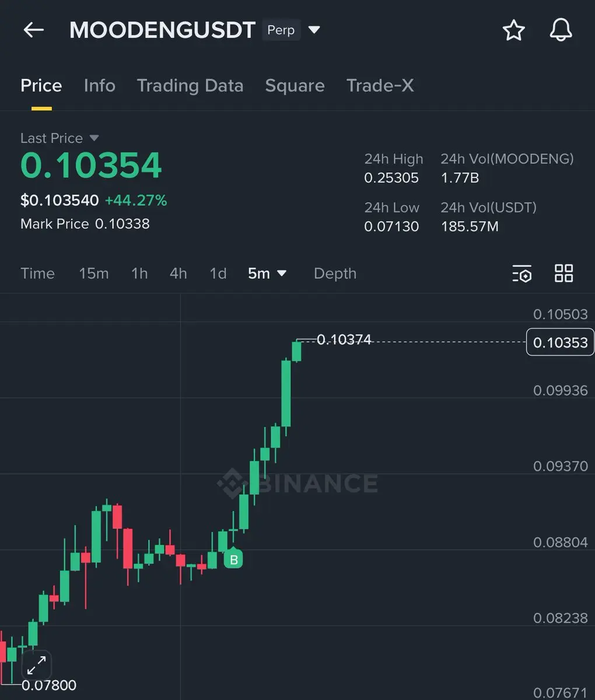Screen dimensions: 595x700
Task: Choose the 1d chart interval
Action: (x=218, y=273)
